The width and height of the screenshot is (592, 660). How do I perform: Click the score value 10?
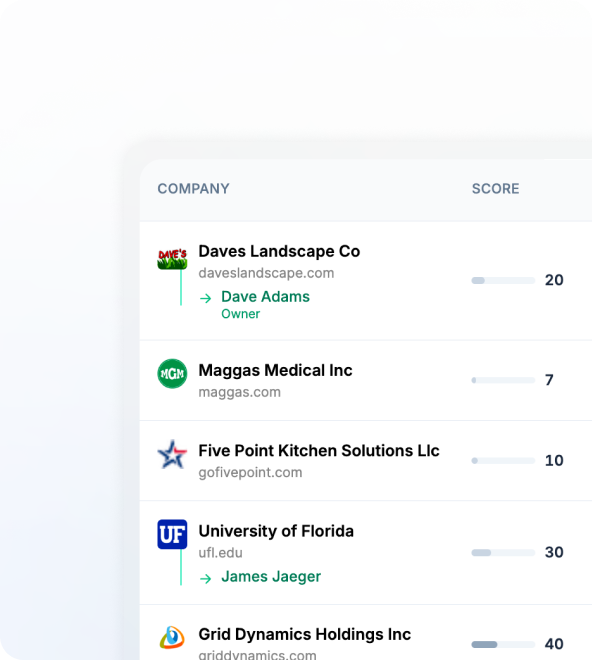click(554, 460)
